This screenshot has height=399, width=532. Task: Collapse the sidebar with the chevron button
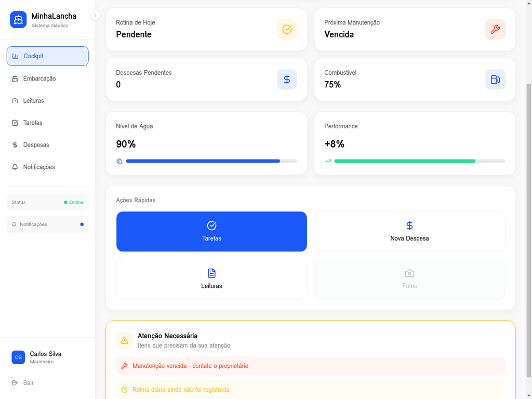tap(95, 16)
